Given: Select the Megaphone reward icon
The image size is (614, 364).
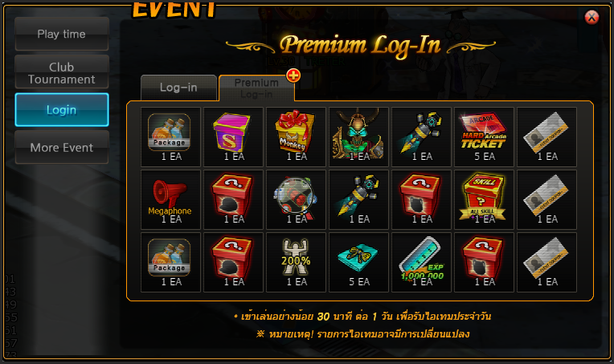Looking at the screenshot, I should (170, 199).
